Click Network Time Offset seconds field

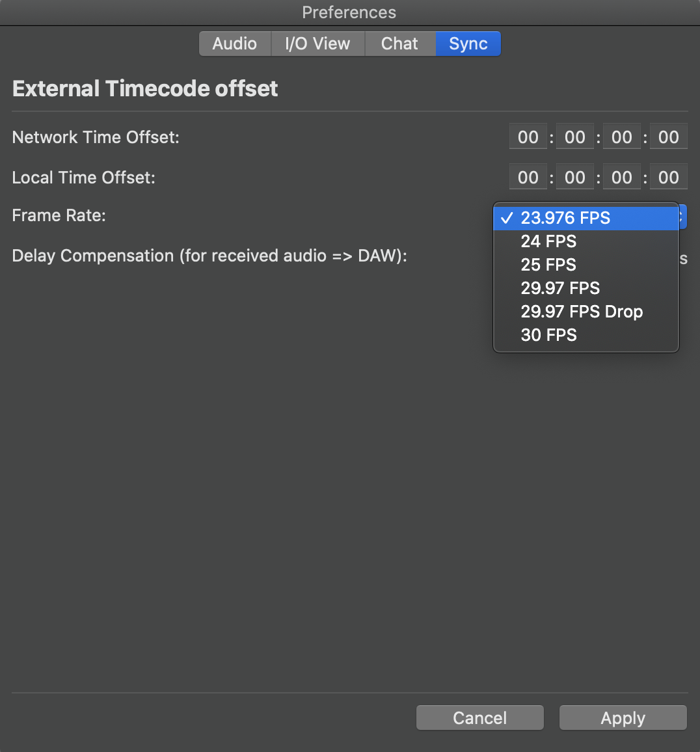[622, 137]
